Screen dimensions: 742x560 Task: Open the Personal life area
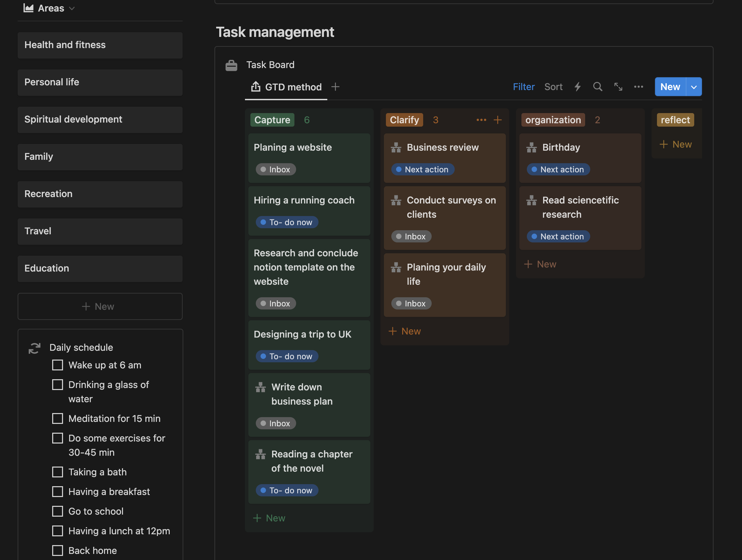pyautogui.click(x=100, y=82)
